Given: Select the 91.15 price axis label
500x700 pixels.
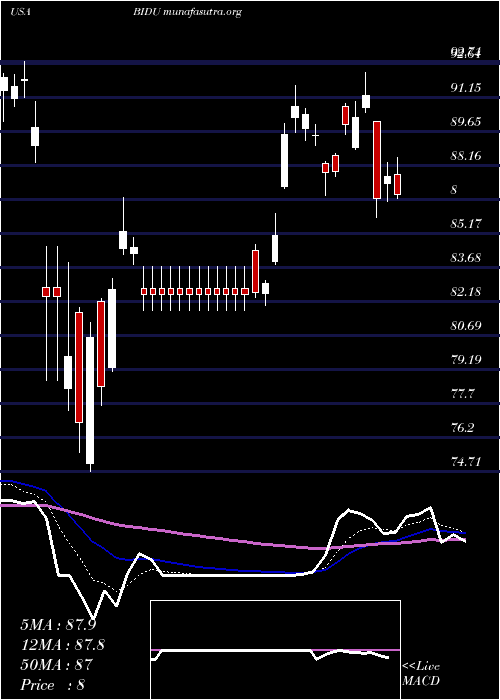Looking at the screenshot, I should (466, 88).
